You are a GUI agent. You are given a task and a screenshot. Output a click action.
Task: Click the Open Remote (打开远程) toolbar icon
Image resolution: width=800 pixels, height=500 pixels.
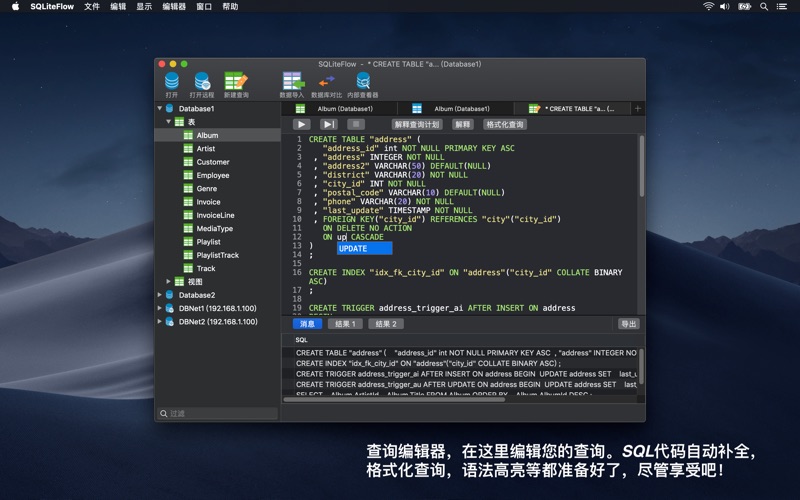click(202, 81)
